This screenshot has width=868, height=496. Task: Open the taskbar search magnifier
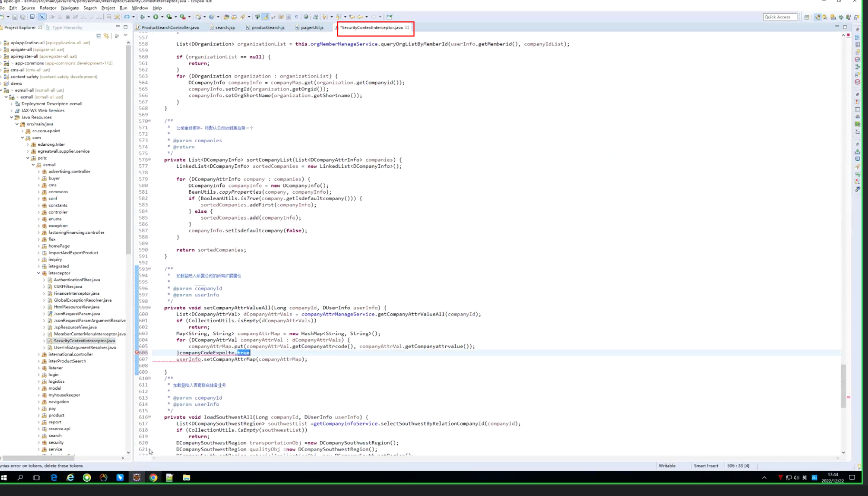(x=21, y=478)
